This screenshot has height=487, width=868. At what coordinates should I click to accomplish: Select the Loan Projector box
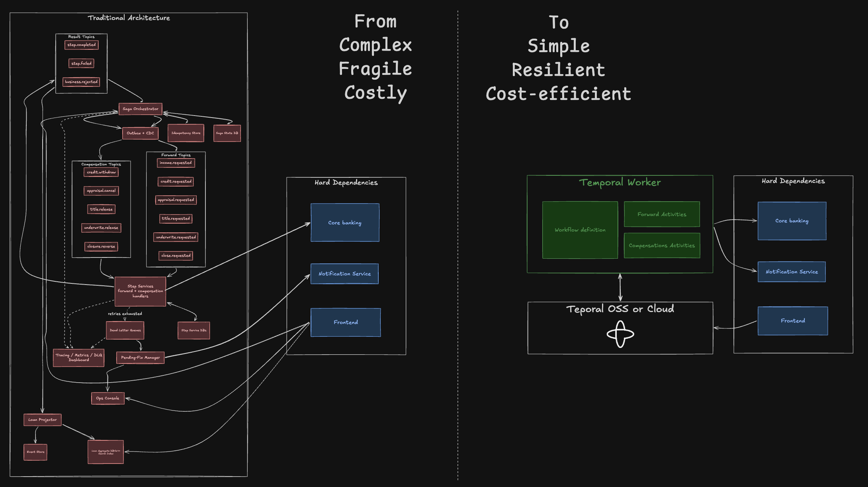pyautogui.click(x=42, y=420)
